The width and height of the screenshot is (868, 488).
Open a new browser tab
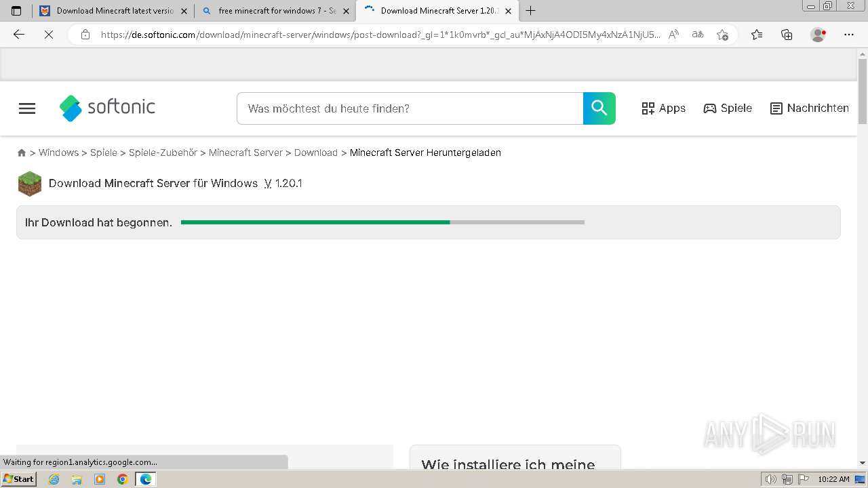[531, 11]
